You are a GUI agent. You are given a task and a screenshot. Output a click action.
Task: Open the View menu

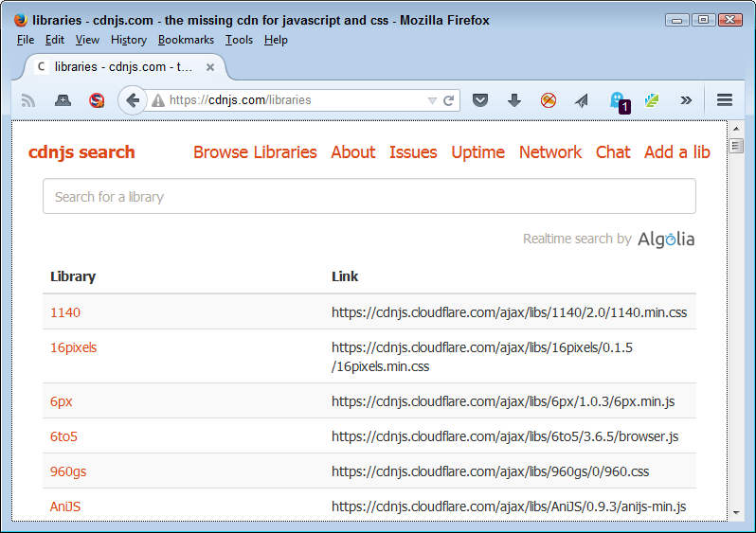tap(87, 40)
